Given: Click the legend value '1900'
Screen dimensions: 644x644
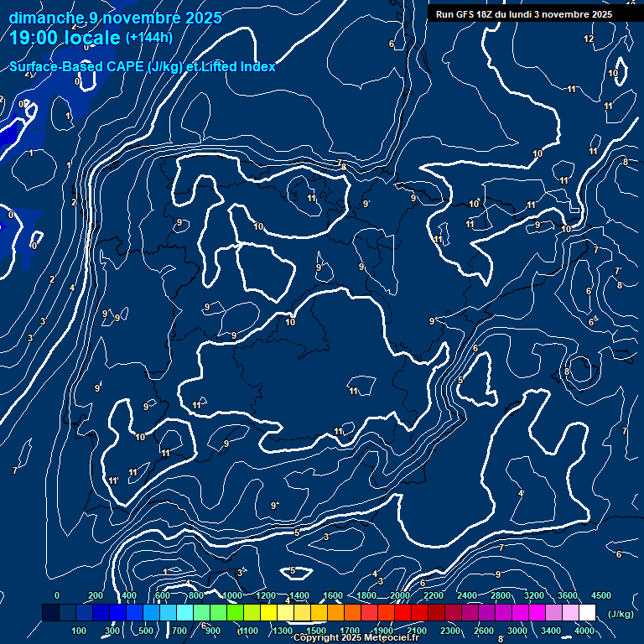Looking at the screenshot, I should (383, 631).
